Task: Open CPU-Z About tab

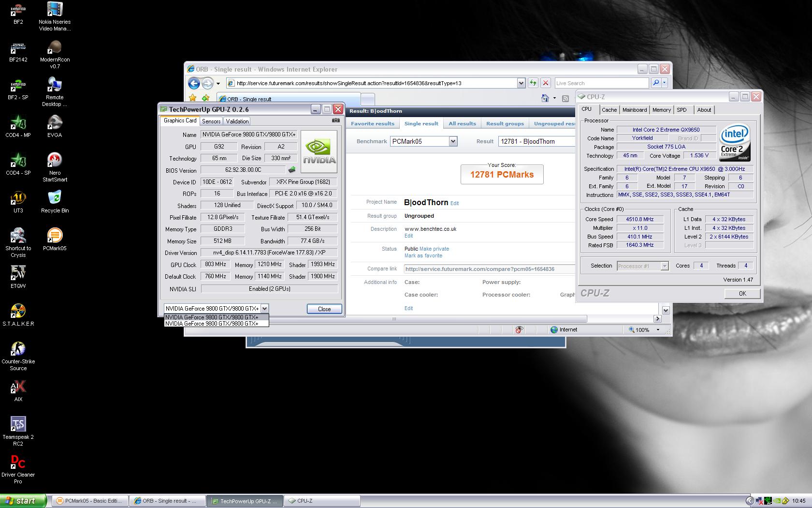Action: (x=704, y=110)
